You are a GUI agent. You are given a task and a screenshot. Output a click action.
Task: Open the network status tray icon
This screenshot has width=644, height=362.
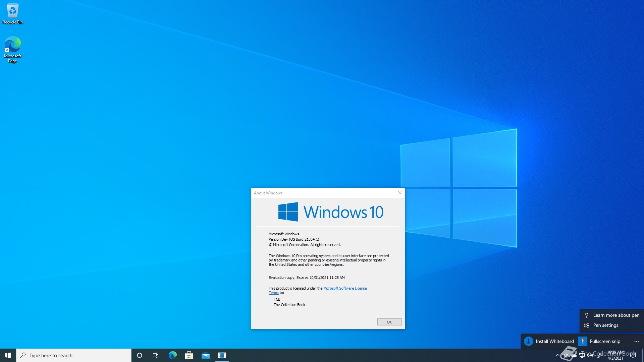[x=582, y=356]
